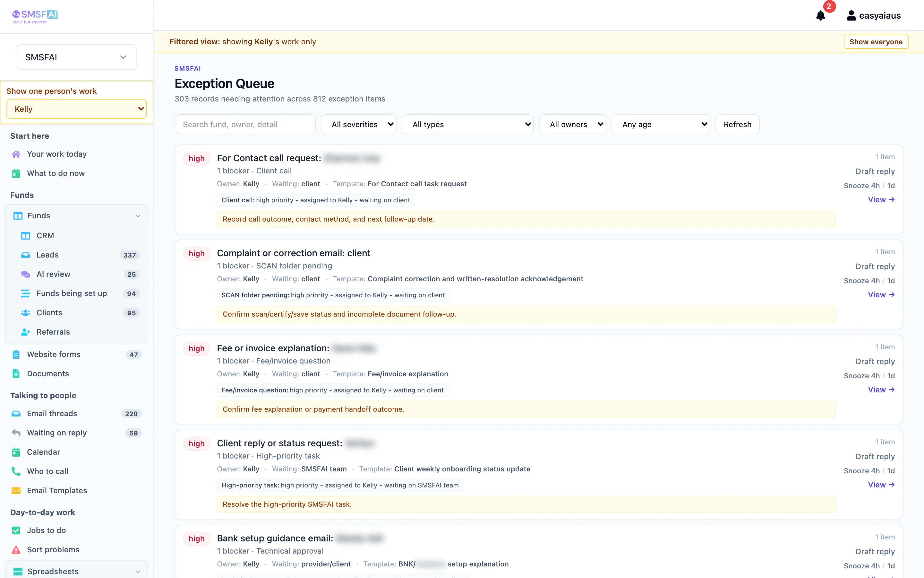
Task: View the Fee or invoice explanation record
Action: 881,390
